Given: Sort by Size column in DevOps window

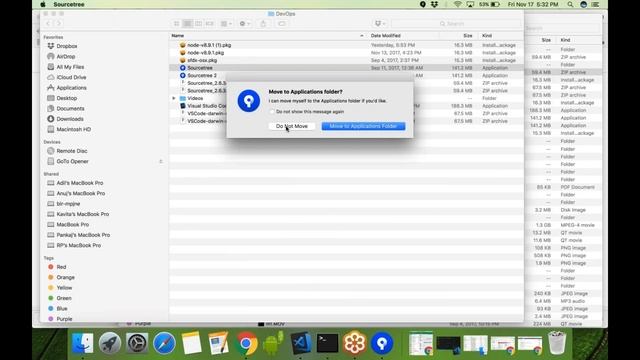Looking at the screenshot, I should 468,36.
